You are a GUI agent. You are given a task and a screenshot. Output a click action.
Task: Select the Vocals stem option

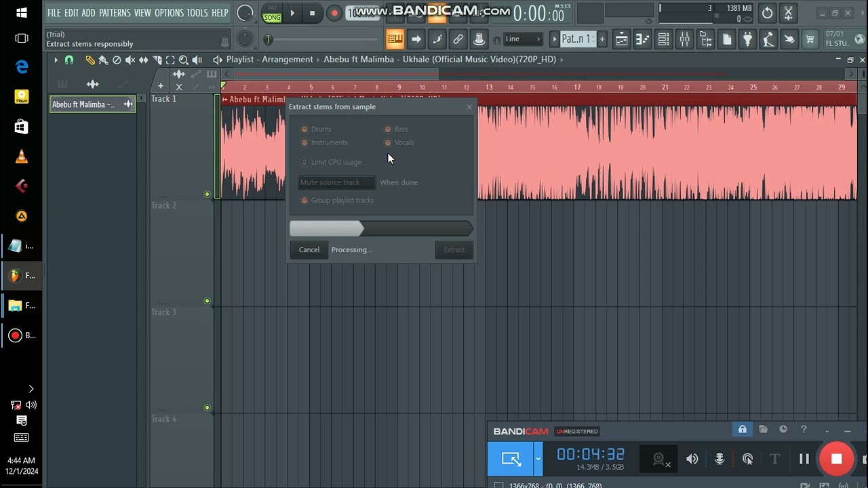(388, 142)
